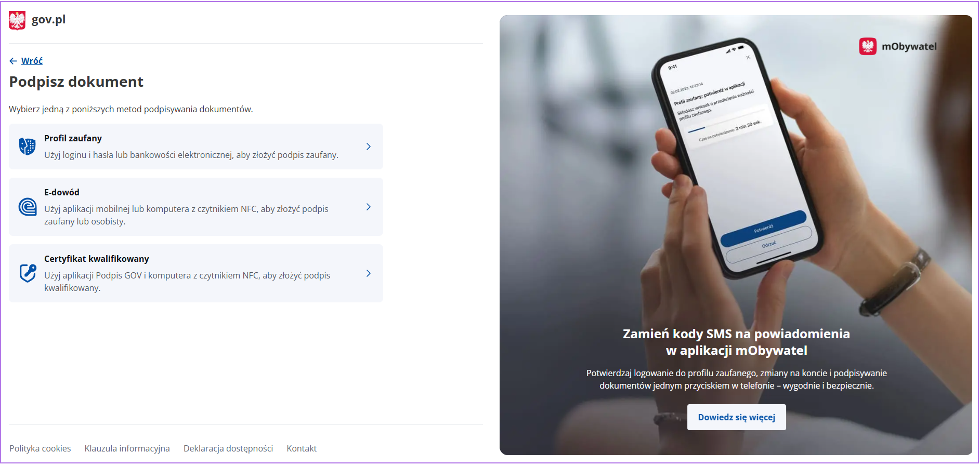980x465 pixels.
Task: Click the gov.pl text logo
Action: click(x=48, y=20)
